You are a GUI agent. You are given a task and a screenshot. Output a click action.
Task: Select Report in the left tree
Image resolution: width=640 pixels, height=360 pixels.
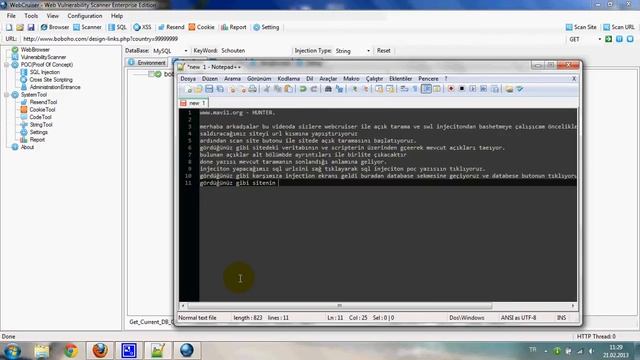point(37,140)
